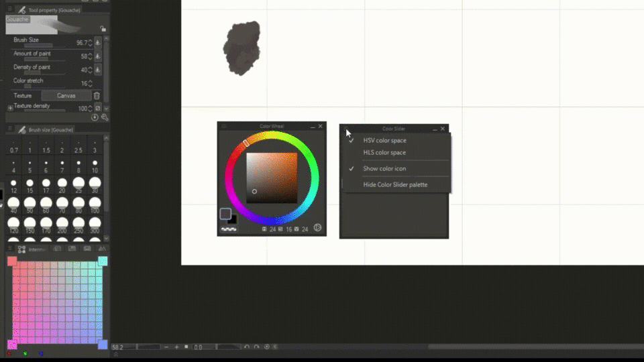Step the Texture density value spinner
The width and height of the screenshot is (644, 362).
[91, 109]
